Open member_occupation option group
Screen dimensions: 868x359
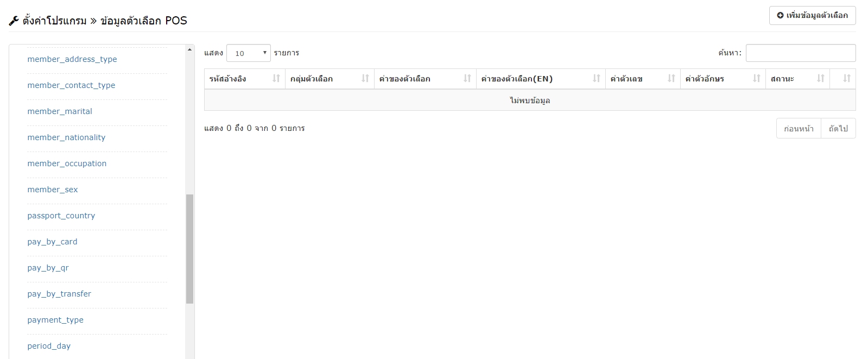click(x=67, y=163)
